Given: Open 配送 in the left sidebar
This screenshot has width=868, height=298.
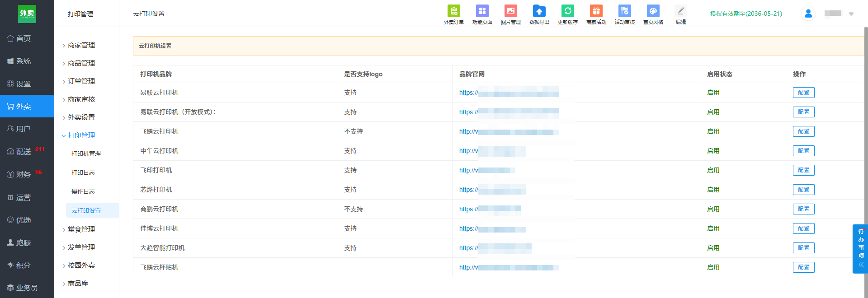Looking at the screenshot, I should pos(27,152).
